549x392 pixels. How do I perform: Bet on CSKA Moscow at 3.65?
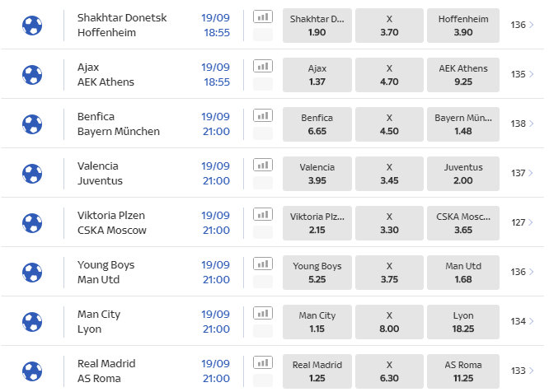pyautogui.click(x=462, y=222)
